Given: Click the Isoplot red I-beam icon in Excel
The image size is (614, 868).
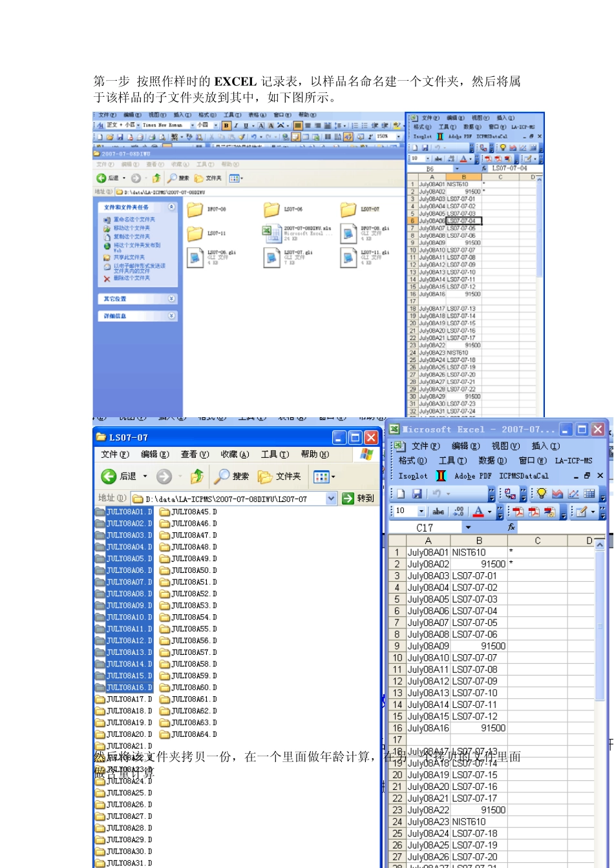Looking at the screenshot, I should click(441, 476).
